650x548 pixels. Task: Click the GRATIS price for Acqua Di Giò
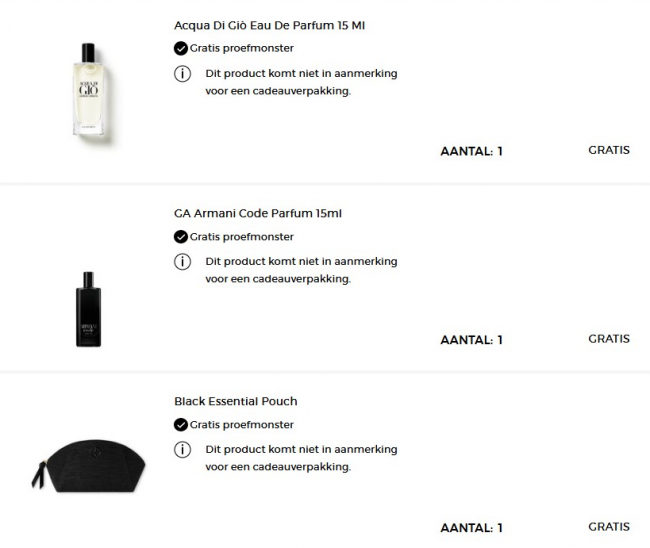[x=608, y=150]
